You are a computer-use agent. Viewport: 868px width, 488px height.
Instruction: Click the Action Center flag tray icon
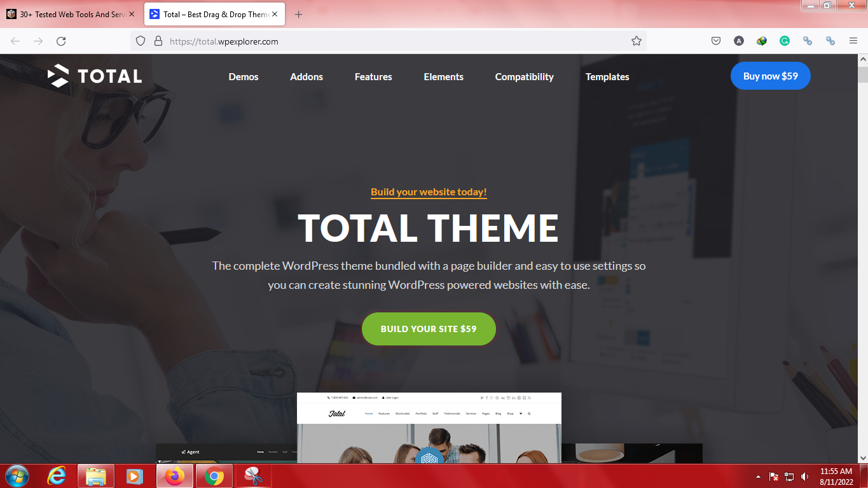coord(774,477)
